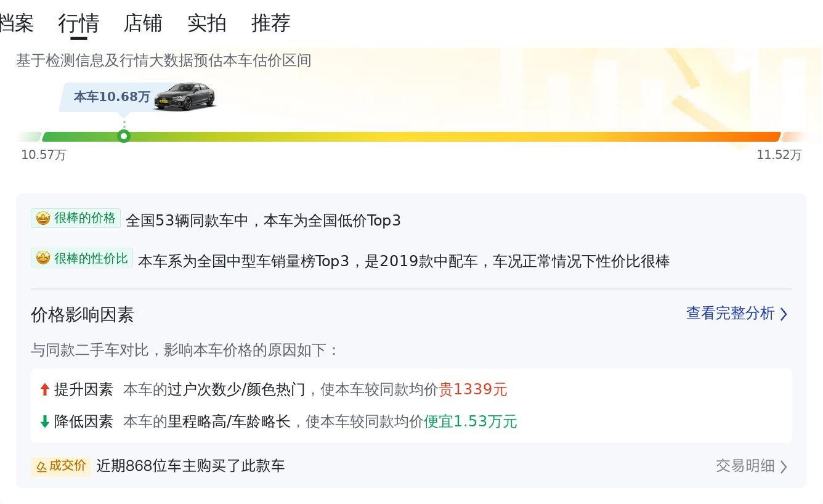Screen dimensions: 823x504
Task: Switch to the 店铺 tab
Action: coord(143,23)
